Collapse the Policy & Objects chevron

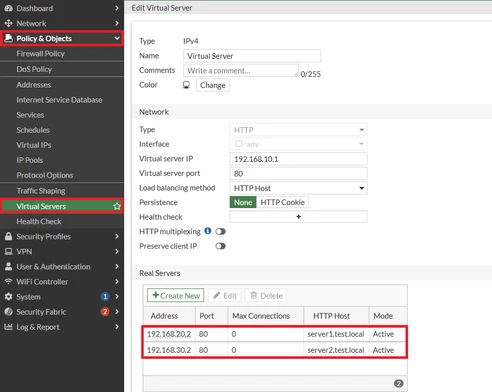(x=117, y=38)
